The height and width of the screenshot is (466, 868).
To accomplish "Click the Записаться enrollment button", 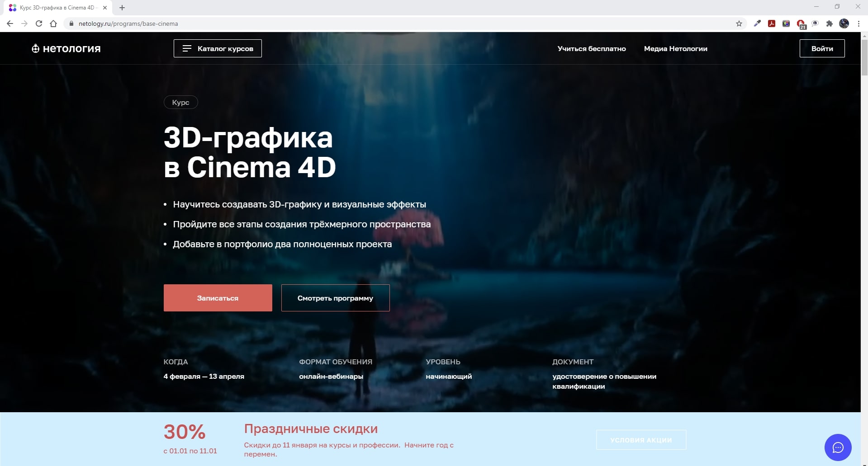I will pyautogui.click(x=218, y=298).
